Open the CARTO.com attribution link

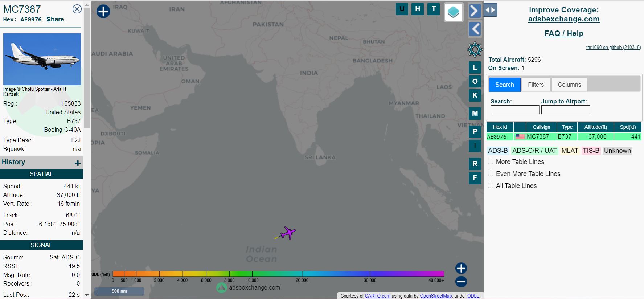point(377,296)
